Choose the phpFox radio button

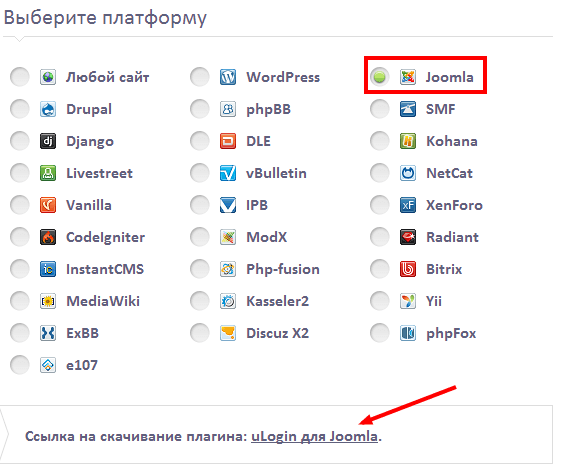(379, 333)
